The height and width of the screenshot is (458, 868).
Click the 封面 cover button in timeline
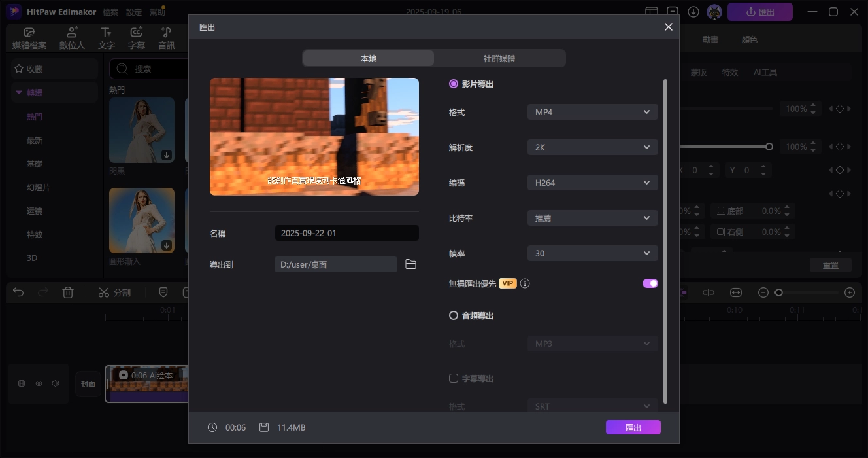[x=88, y=384]
